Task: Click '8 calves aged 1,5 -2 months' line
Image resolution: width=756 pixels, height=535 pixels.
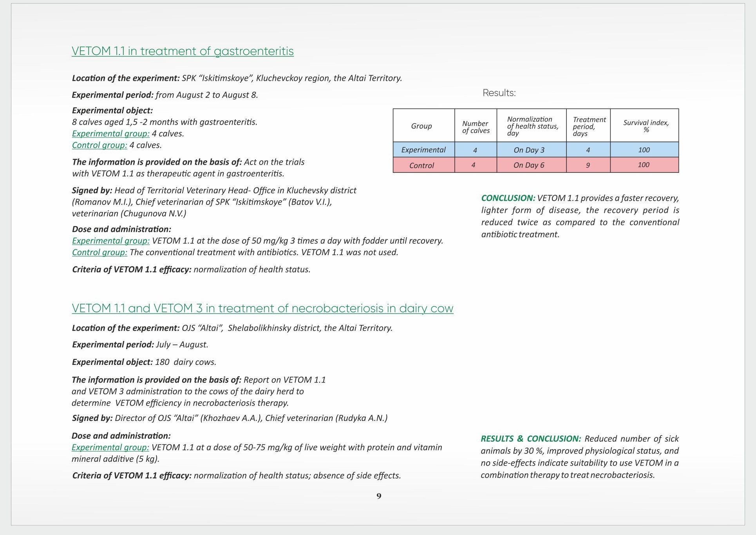Action: tap(165, 122)
